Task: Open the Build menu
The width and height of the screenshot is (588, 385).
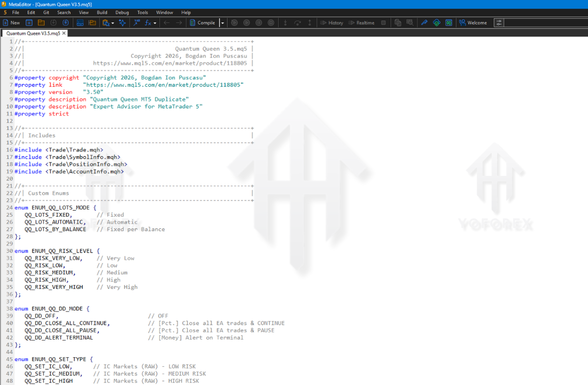Action: pos(102,12)
